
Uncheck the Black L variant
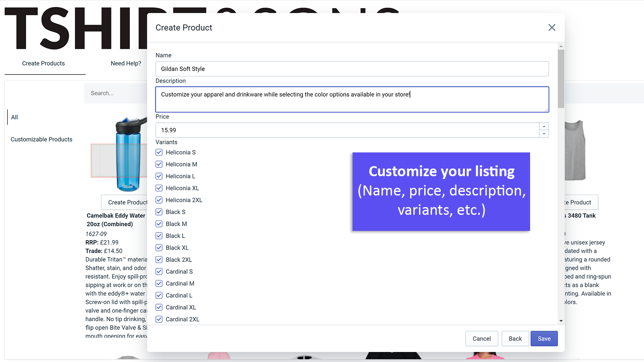click(x=159, y=236)
